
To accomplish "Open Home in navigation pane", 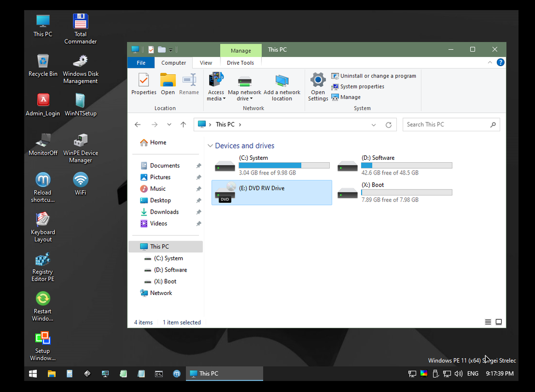I will [x=153, y=143].
